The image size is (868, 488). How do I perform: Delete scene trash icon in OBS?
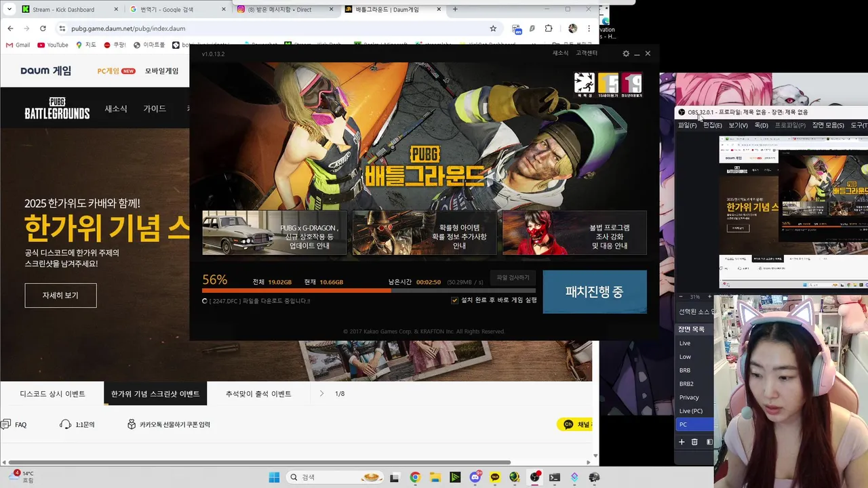click(x=694, y=442)
